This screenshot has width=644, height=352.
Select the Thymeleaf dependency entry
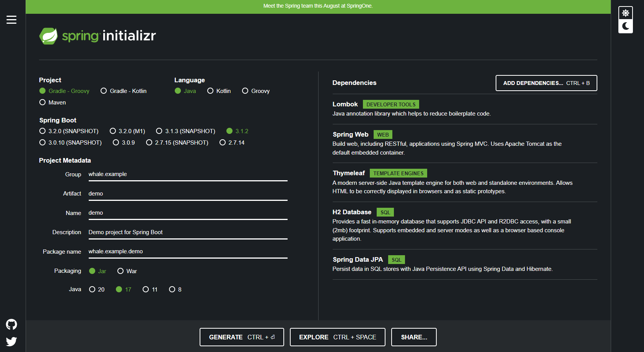click(465, 183)
